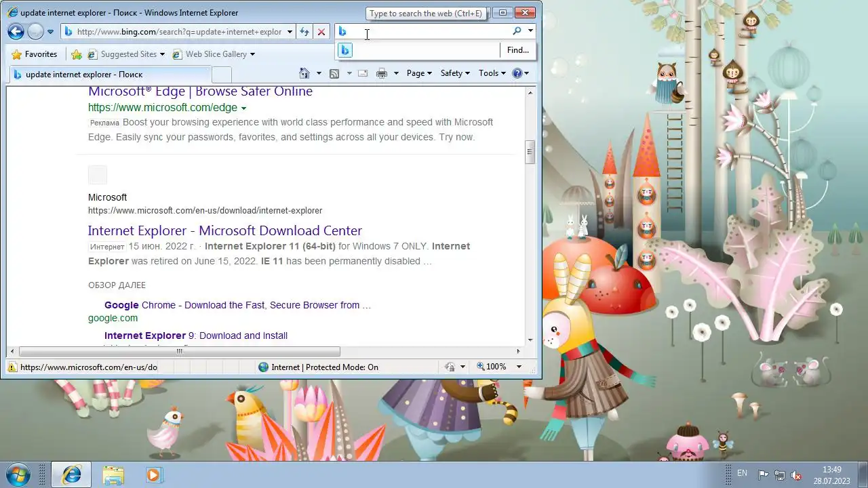The height and width of the screenshot is (488, 868).
Task: Click the Refresh page icon
Action: tap(304, 32)
